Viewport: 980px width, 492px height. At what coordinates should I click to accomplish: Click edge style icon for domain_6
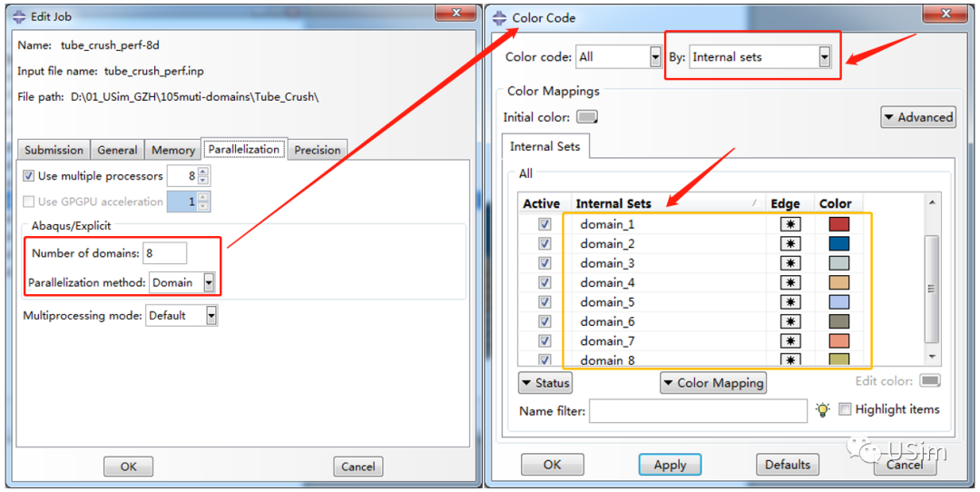790,321
